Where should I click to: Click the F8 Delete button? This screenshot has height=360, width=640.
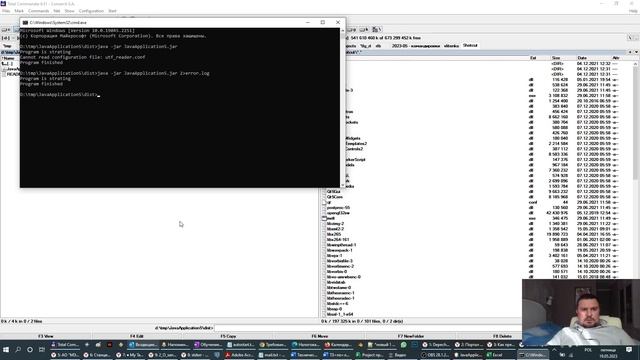pos(502,336)
